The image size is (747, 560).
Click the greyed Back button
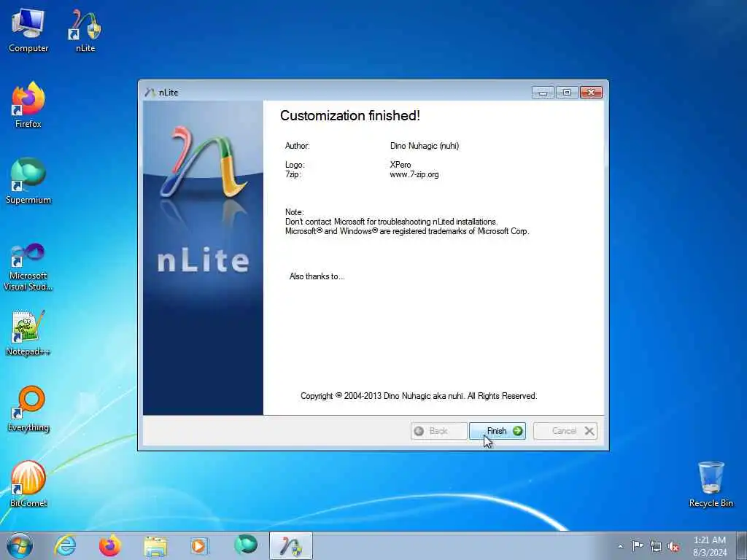[x=438, y=431]
